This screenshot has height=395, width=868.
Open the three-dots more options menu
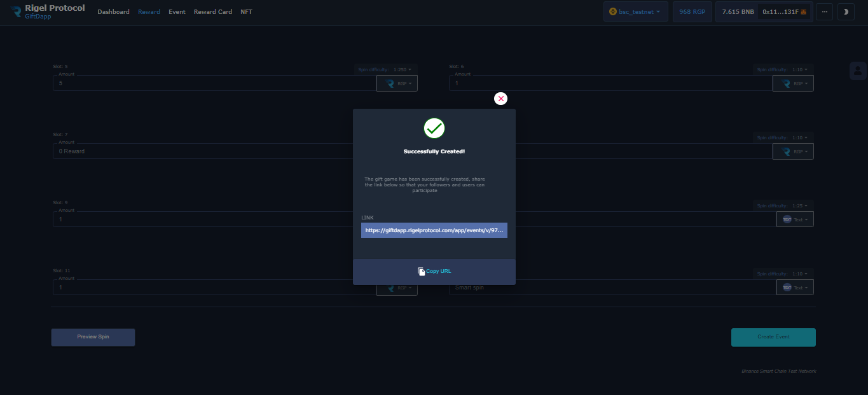[824, 11]
